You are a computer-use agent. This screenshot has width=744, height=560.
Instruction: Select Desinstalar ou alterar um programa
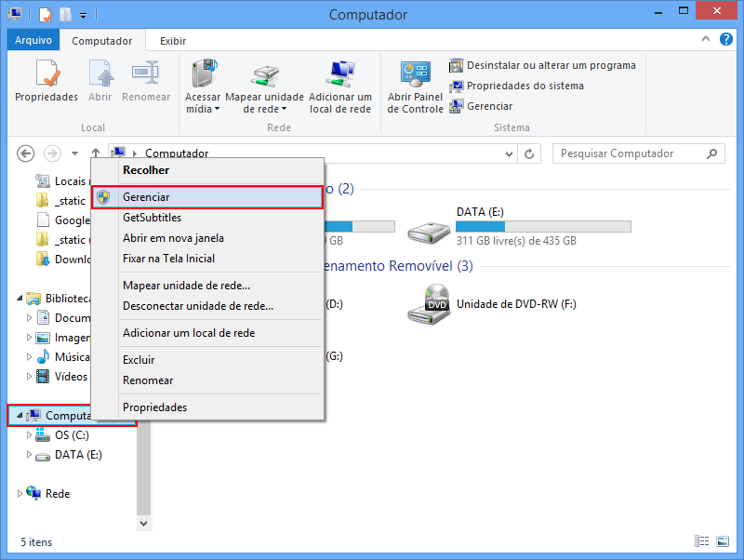(x=542, y=65)
